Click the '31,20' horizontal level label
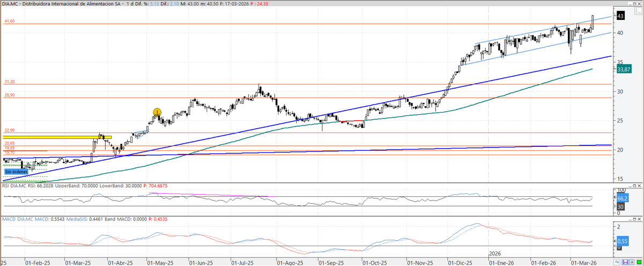 point(9,82)
